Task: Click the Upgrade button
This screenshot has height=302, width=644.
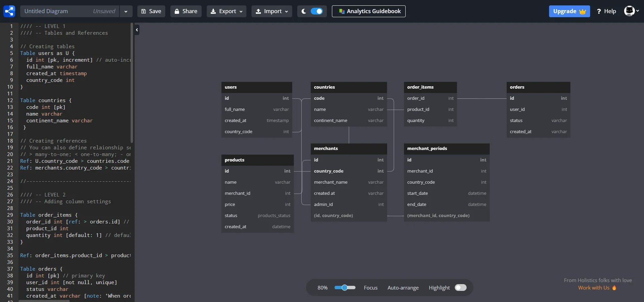Action: (569, 11)
